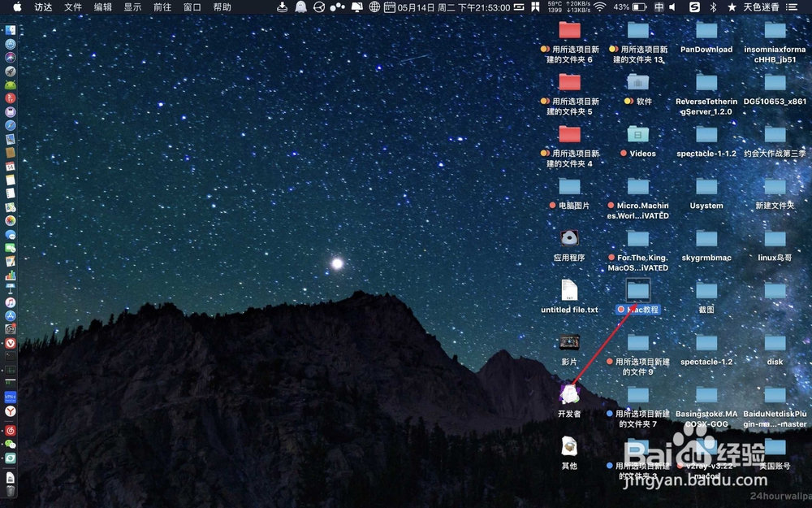Open the 中 input method menu

click(x=659, y=7)
